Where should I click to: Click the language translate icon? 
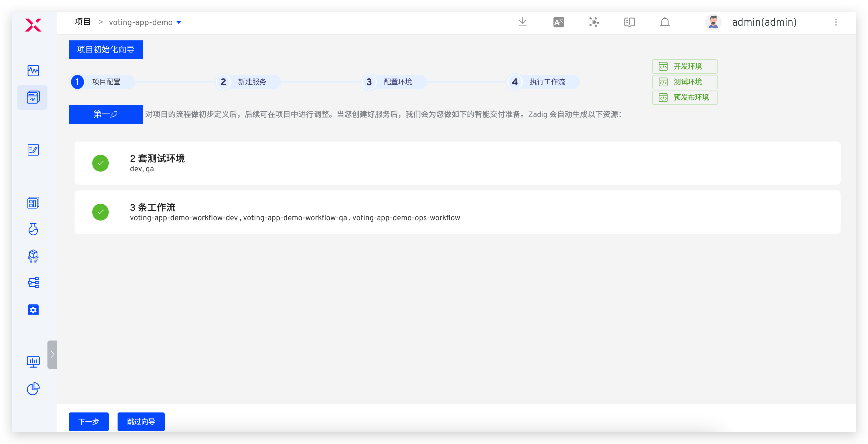pos(558,22)
